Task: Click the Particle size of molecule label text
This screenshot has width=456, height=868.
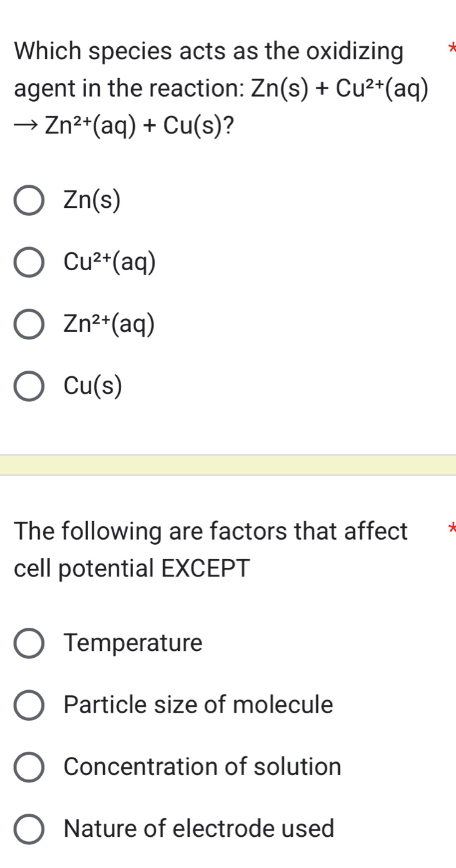Action: [198, 705]
